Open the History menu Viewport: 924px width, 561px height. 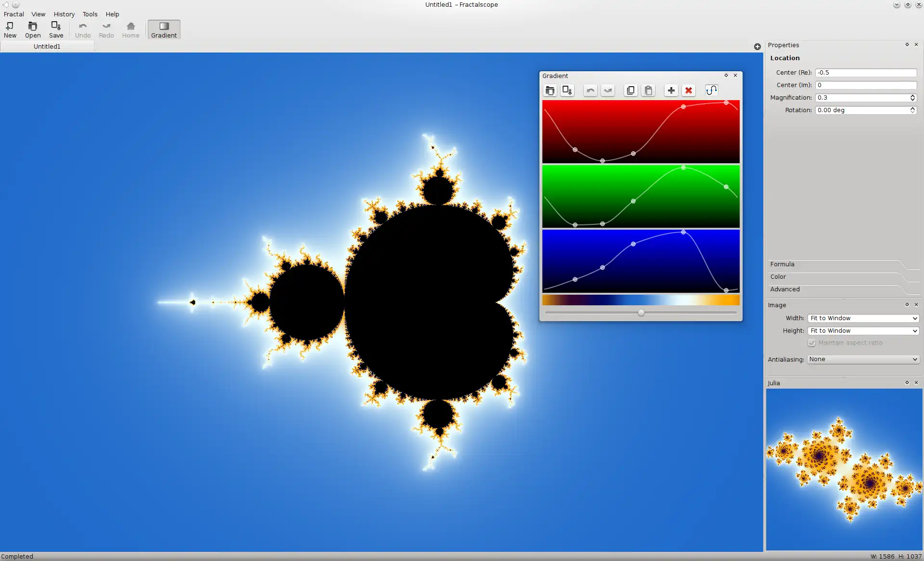(x=64, y=14)
